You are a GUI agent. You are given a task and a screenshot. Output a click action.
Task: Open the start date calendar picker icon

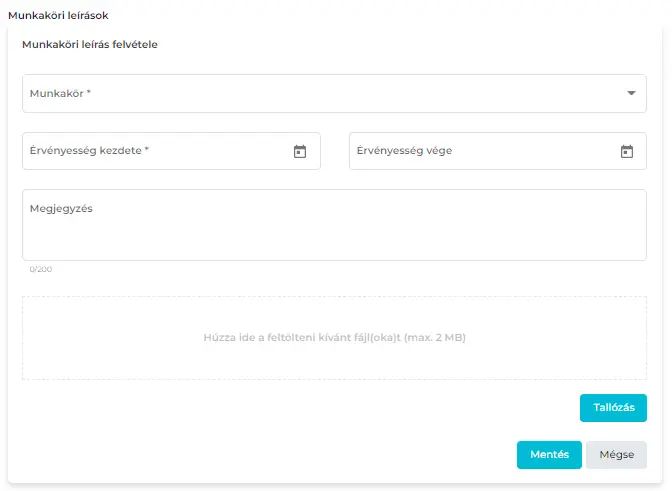(299, 152)
